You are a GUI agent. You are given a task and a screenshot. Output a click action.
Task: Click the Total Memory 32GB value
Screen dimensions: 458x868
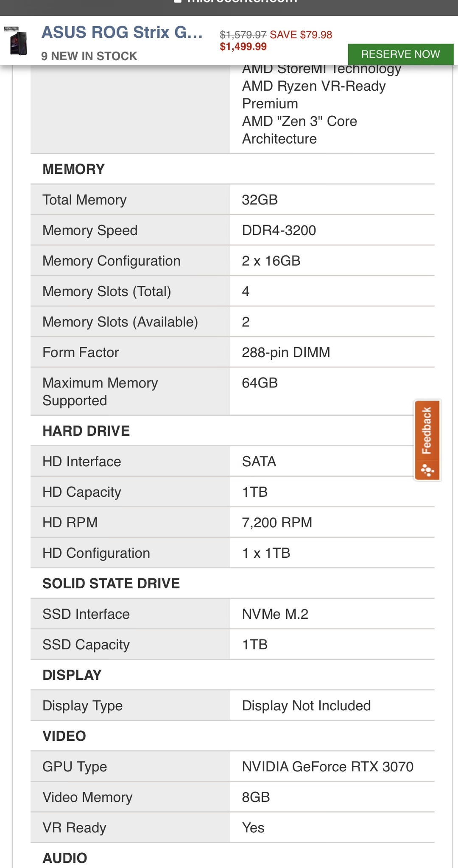(260, 200)
